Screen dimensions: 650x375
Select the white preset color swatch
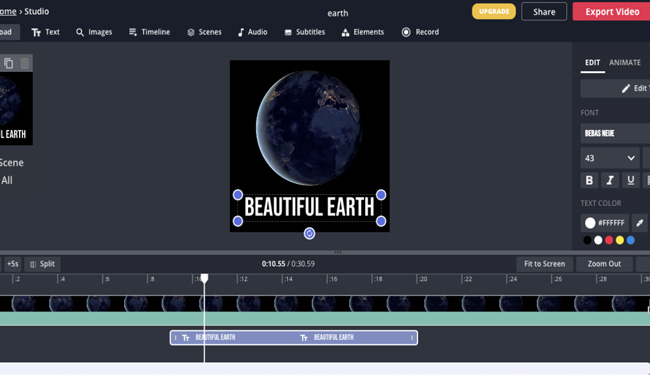pos(598,240)
